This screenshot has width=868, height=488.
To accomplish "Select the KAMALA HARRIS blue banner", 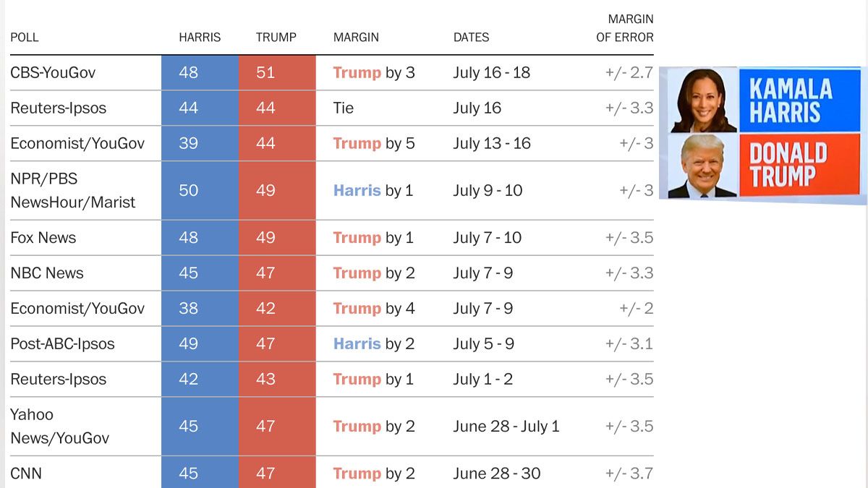I will (799, 100).
